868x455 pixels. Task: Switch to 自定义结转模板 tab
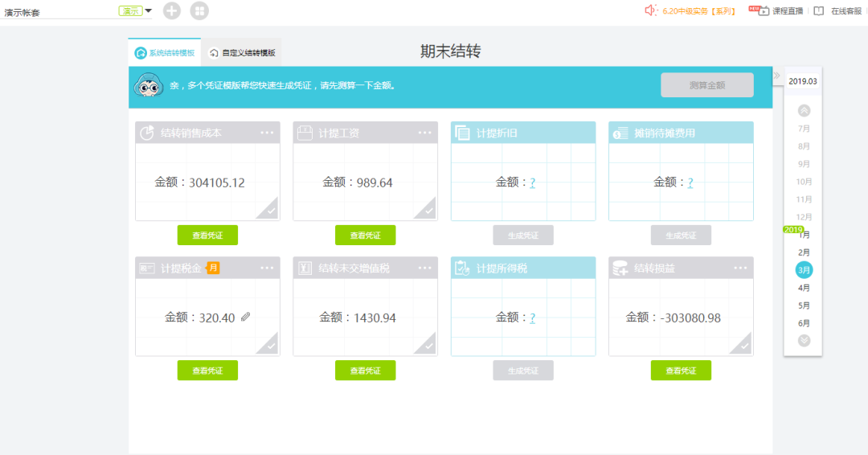[242, 53]
